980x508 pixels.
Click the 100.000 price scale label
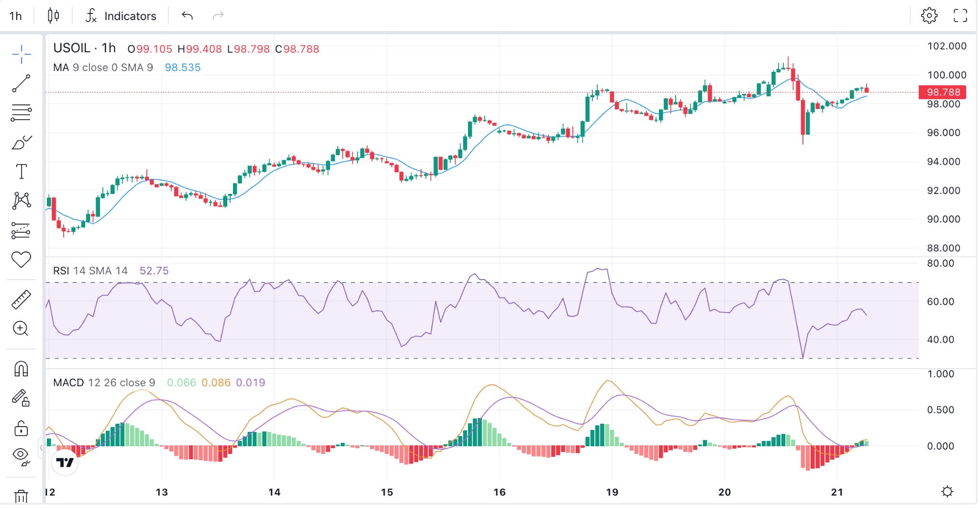(x=947, y=75)
